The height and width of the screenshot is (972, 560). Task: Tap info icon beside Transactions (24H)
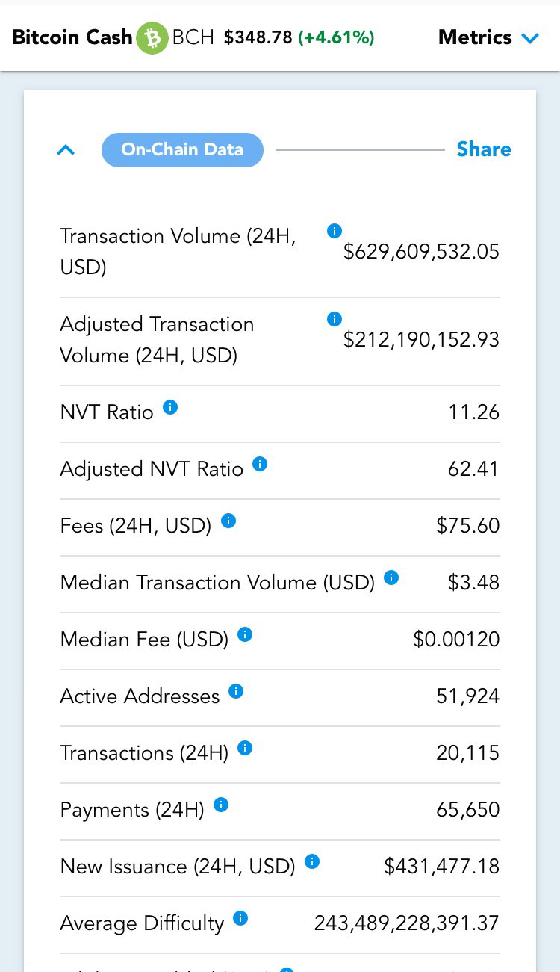pos(245,748)
